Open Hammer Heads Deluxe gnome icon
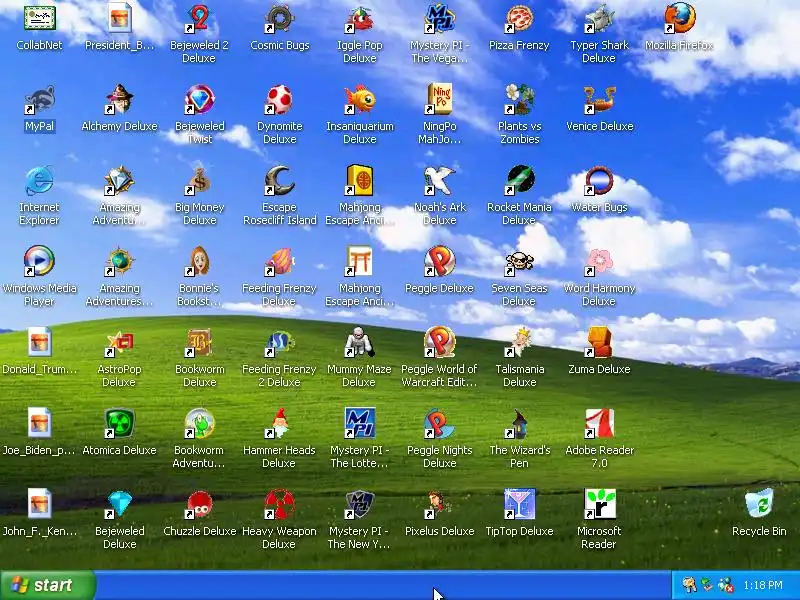 279,423
